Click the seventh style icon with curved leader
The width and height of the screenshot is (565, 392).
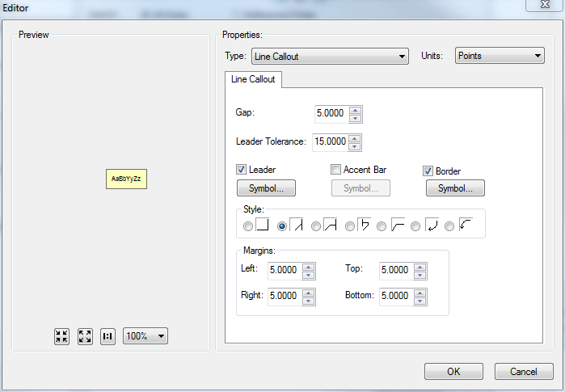466,224
